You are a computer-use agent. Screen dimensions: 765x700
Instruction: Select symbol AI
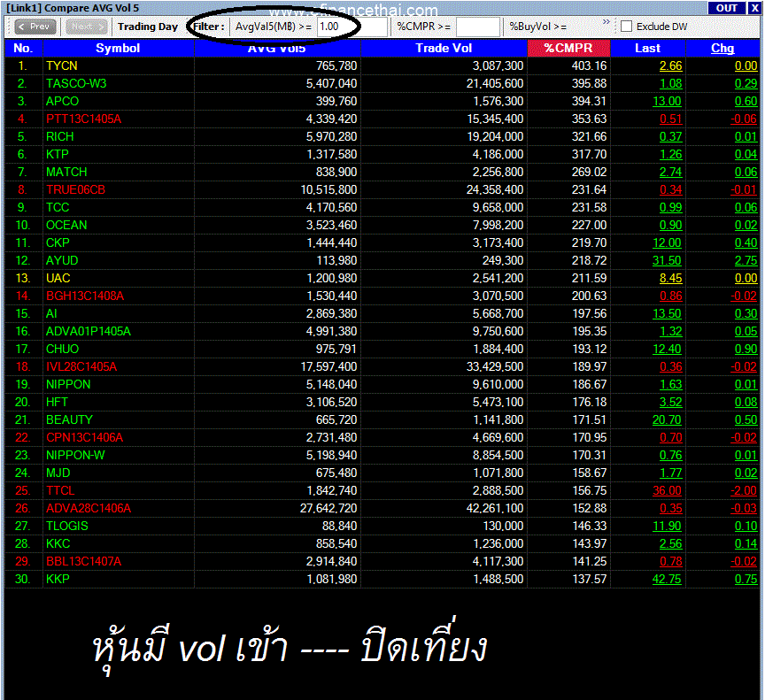click(51, 314)
